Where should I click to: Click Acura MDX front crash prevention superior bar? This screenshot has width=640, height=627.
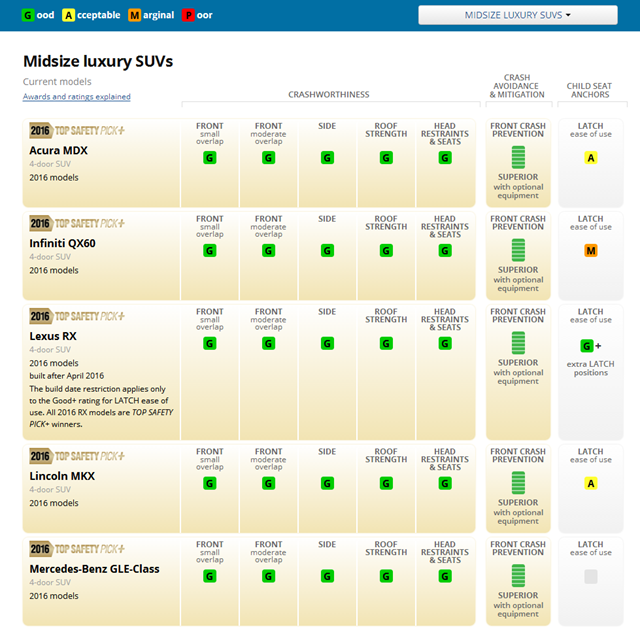[x=518, y=157]
